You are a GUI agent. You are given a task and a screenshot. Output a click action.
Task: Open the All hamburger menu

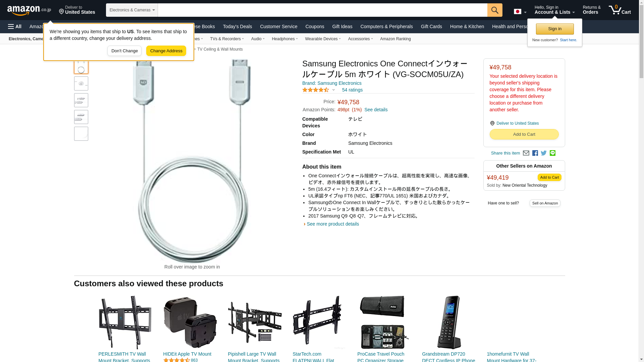tap(15, 26)
